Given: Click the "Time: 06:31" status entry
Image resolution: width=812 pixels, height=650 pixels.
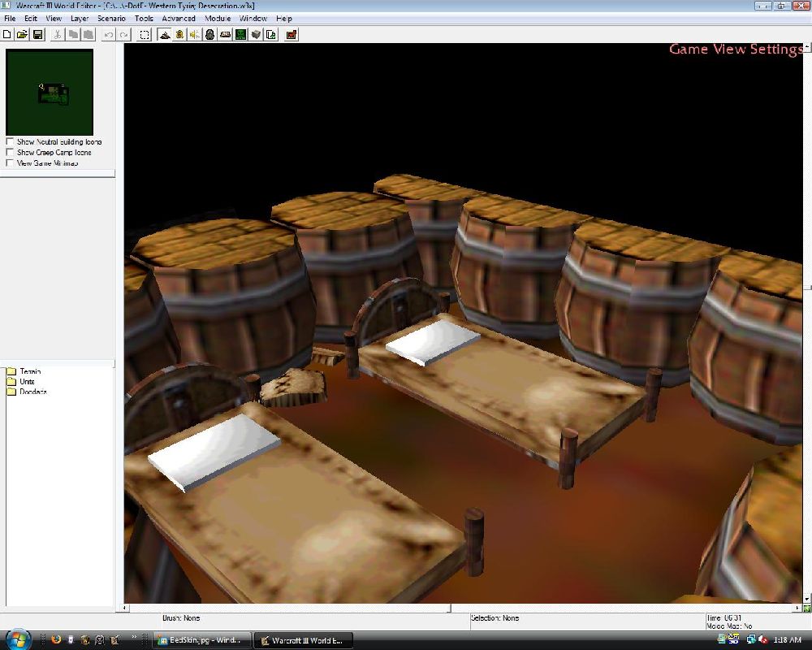Looking at the screenshot, I should pos(724,617).
